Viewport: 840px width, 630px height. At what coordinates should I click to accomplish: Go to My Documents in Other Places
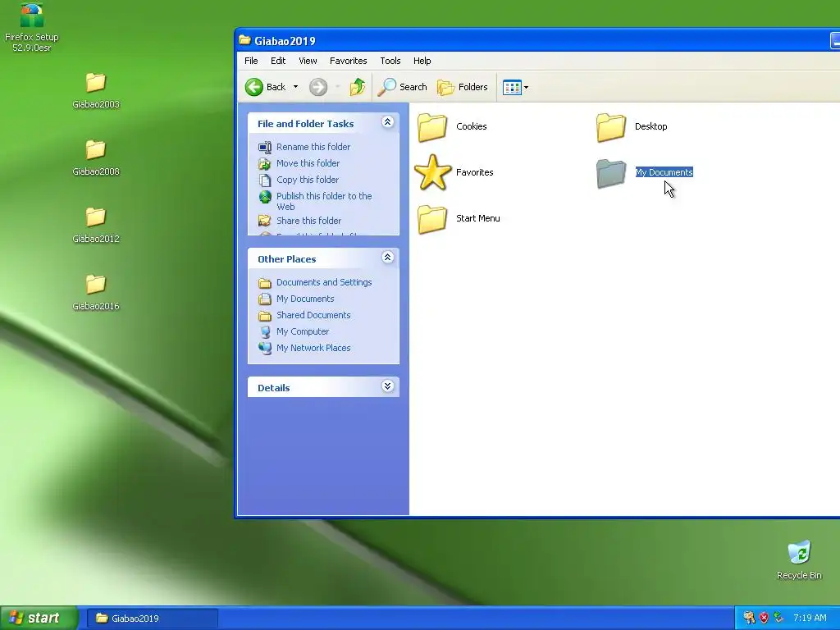305,299
